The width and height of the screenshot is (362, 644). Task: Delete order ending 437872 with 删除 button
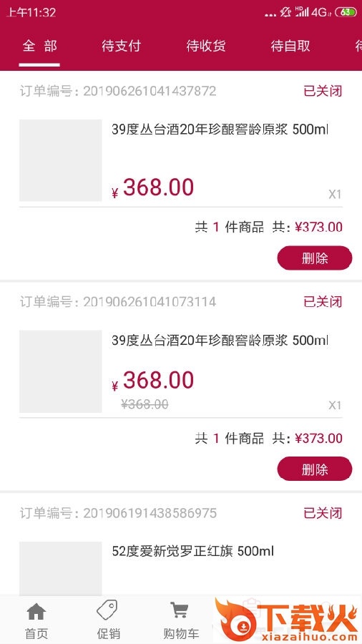click(314, 258)
